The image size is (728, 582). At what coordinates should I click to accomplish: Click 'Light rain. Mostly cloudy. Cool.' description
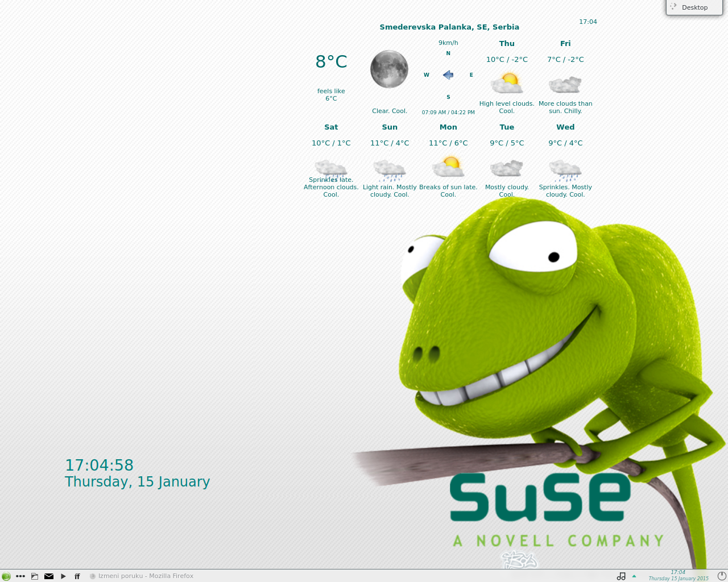(x=390, y=191)
